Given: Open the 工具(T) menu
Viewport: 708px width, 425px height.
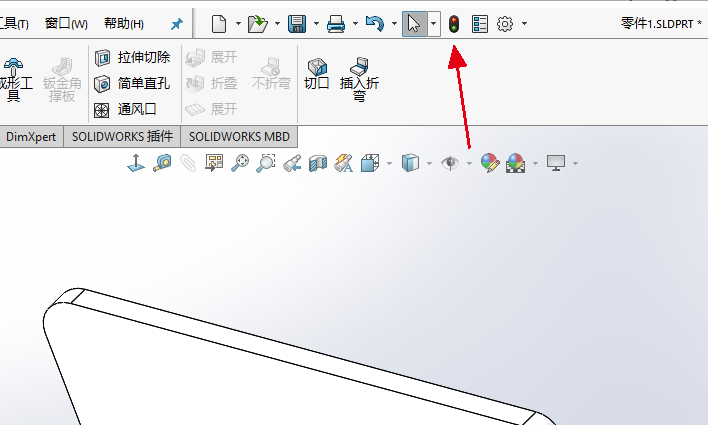Looking at the screenshot, I should 14,23.
